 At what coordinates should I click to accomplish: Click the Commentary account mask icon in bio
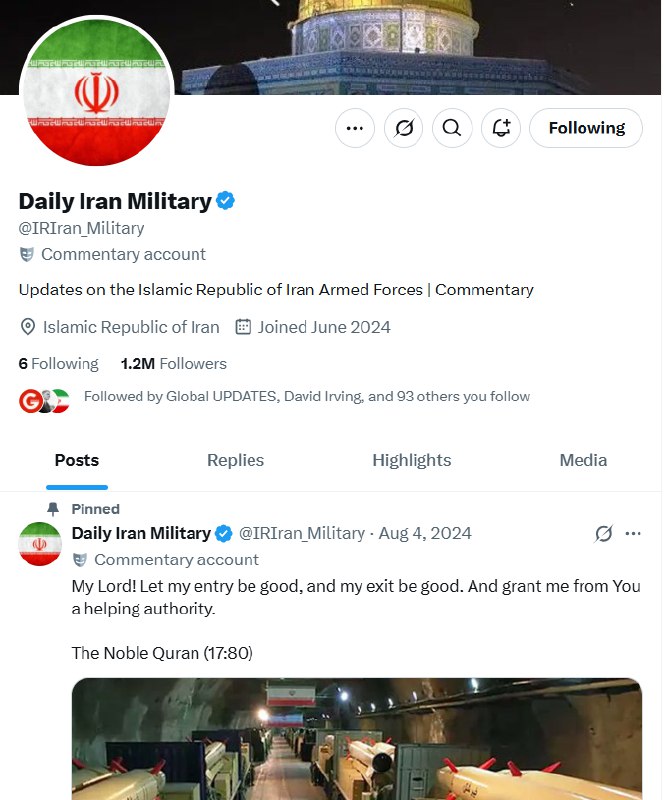coord(27,254)
